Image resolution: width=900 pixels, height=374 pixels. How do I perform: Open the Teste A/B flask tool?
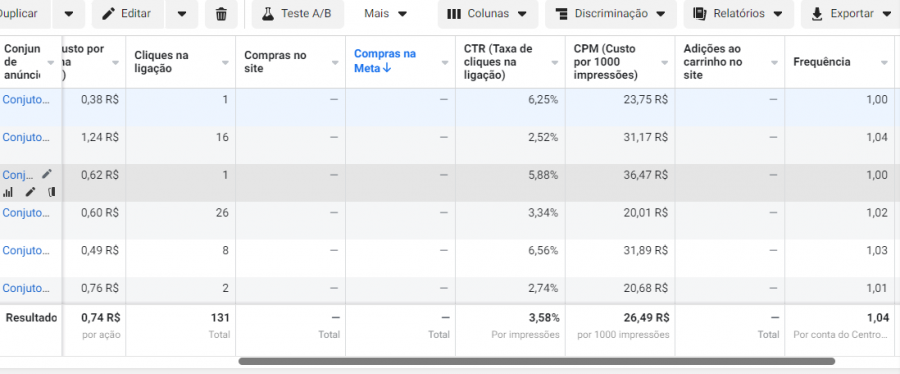tap(297, 14)
